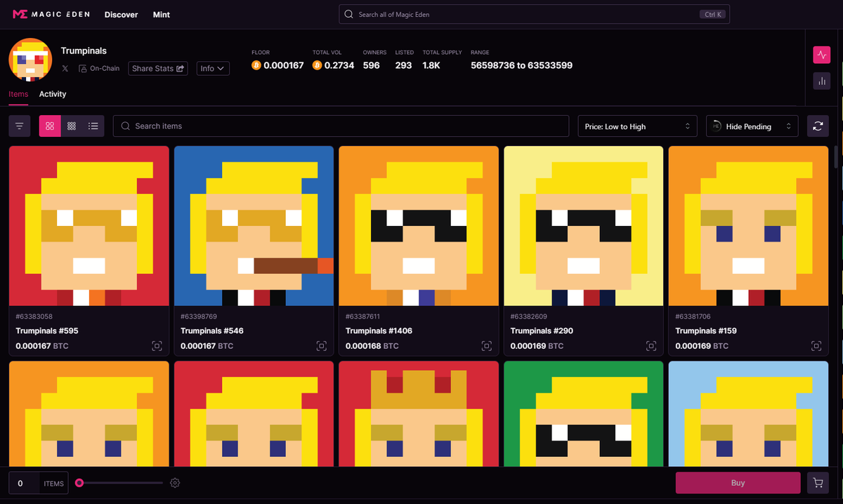843x504 pixels.
Task: Open the Trumpinals #159 thumbnail
Action: [749, 226]
